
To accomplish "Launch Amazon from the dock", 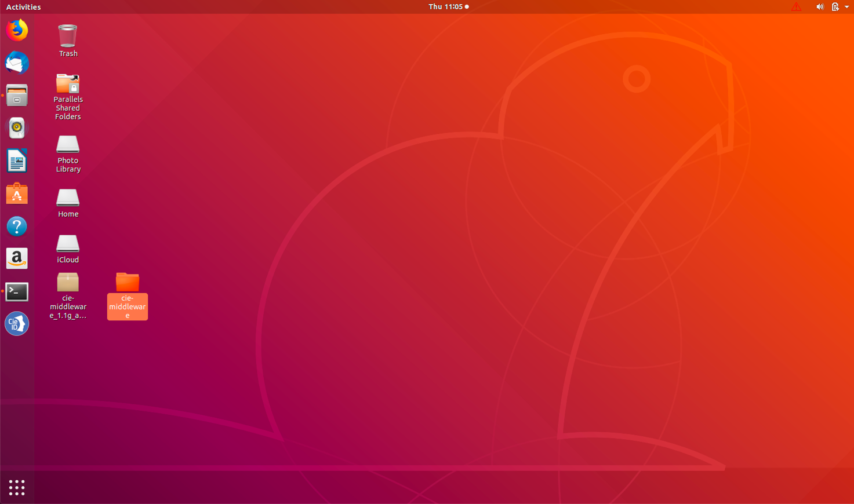I will [17, 258].
